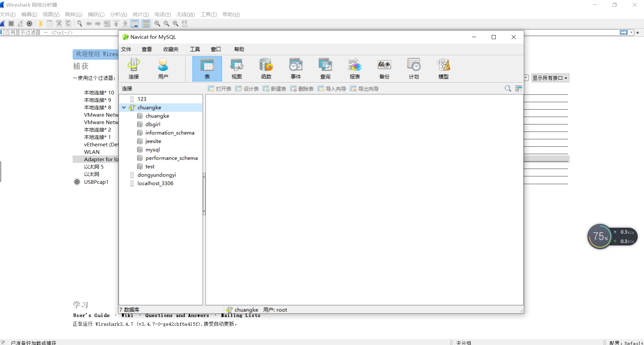Open the Schedule (计划) section in Navicat
644x345 pixels.
(x=414, y=69)
